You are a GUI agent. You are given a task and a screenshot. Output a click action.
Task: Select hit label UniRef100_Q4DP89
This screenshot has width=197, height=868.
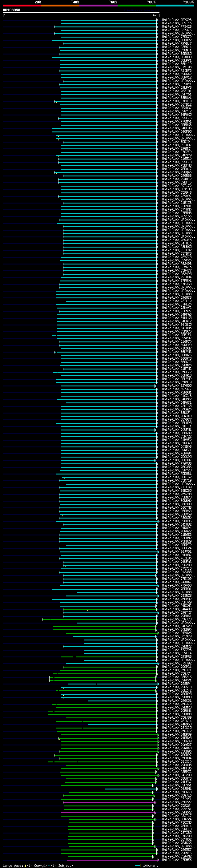coord(177,735)
